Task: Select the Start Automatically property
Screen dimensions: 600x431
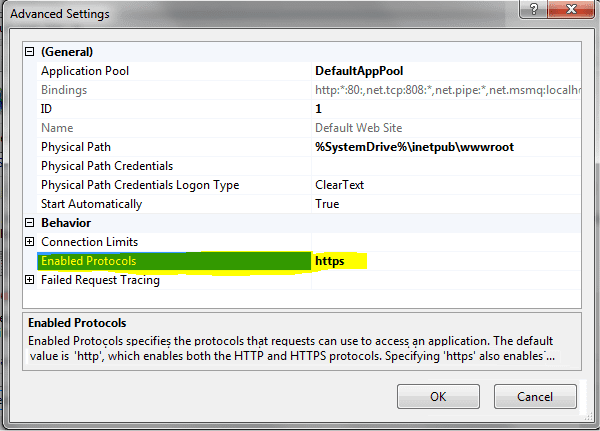Action: (x=91, y=204)
